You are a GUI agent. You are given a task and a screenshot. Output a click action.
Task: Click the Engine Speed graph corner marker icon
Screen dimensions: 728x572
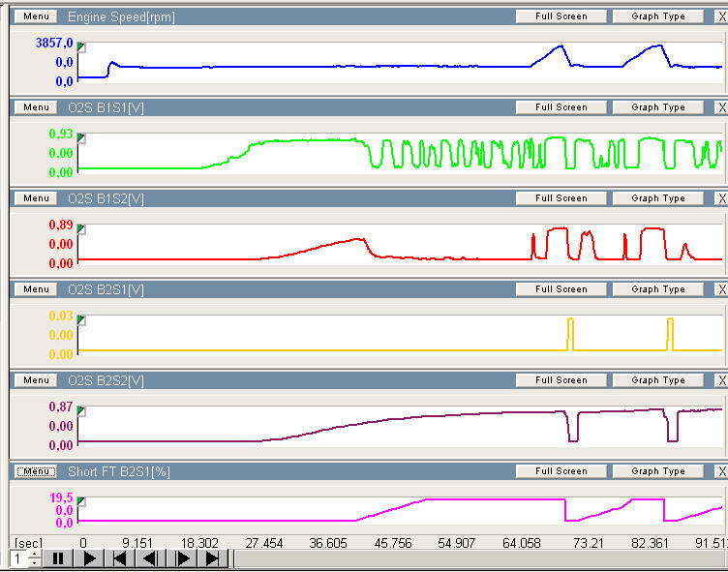81,46
